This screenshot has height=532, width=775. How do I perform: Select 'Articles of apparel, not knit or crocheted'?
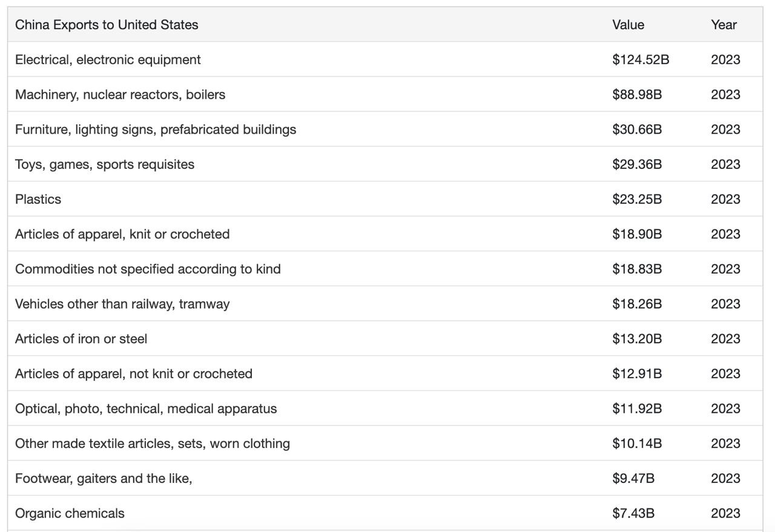pyautogui.click(x=134, y=374)
